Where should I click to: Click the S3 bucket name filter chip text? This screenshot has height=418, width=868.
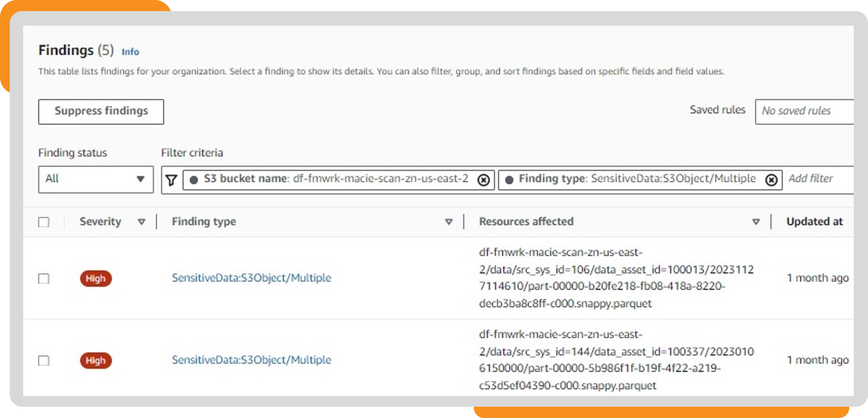pyautogui.click(x=336, y=179)
